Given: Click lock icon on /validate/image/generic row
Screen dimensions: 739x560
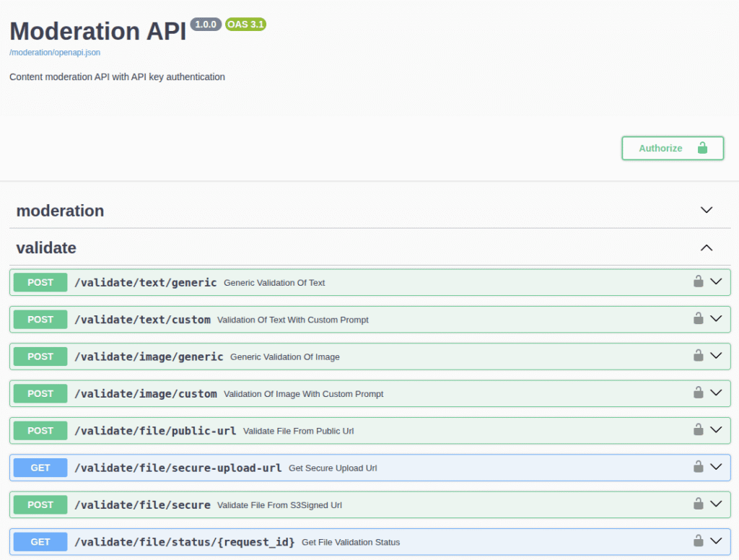Looking at the screenshot, I should pyautogui.click(x=698, y=355).
